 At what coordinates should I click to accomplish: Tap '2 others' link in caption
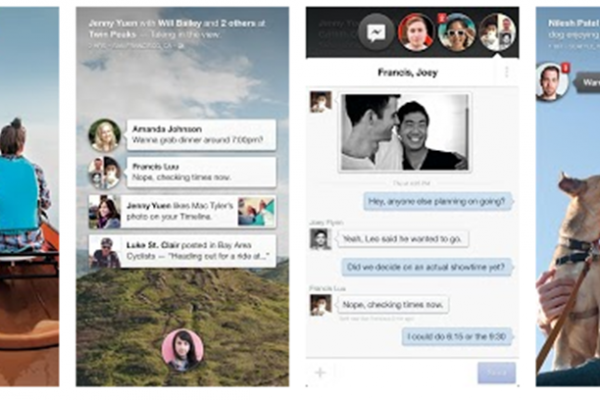coord(238,23)
